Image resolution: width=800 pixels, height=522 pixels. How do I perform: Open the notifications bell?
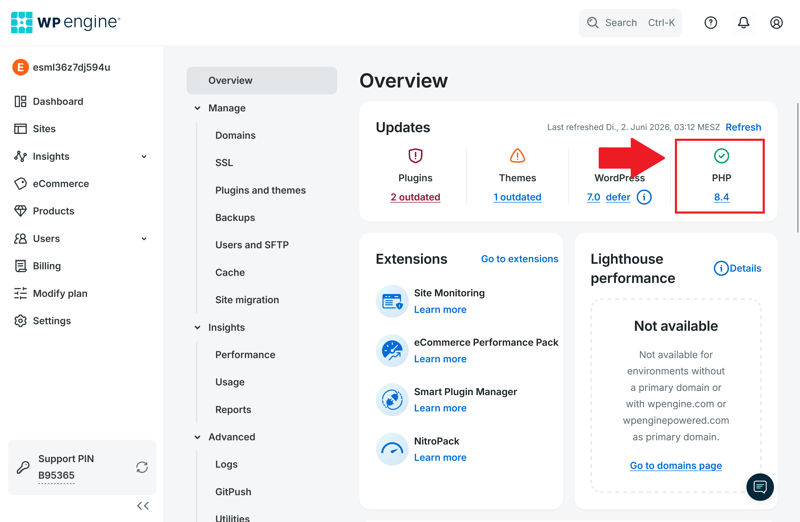pos(743,22)
